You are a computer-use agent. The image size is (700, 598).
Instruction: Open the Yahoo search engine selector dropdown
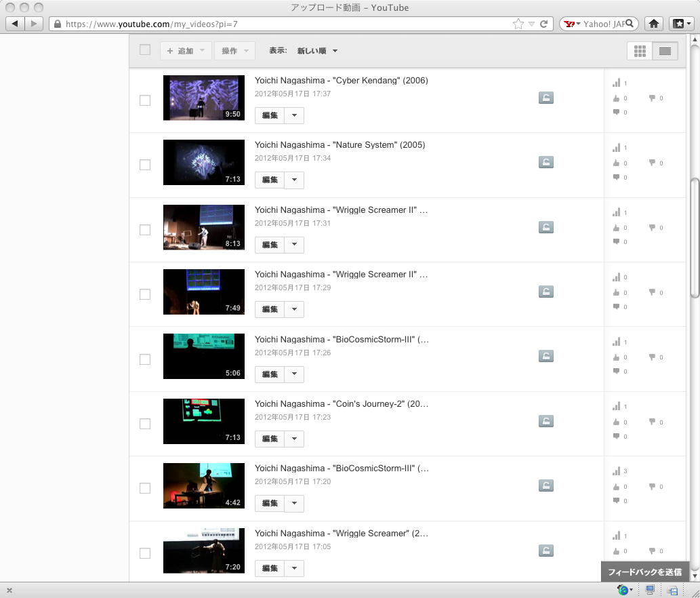(x=572, y=24)
